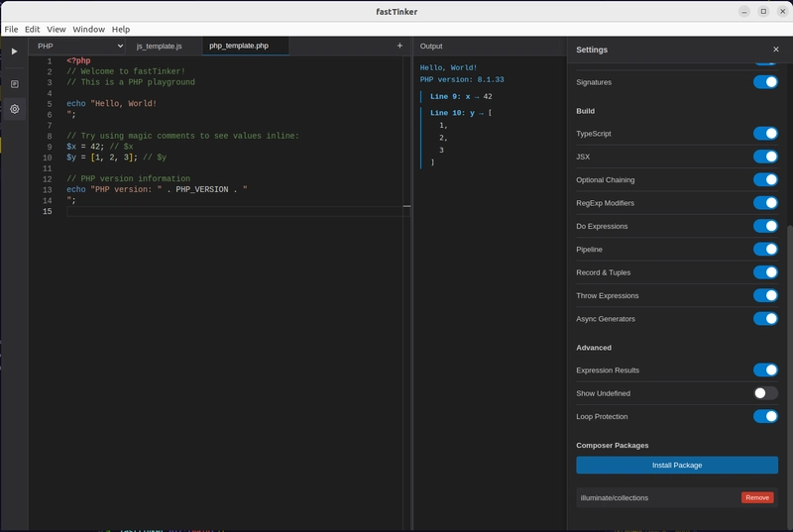Open the Window menu
Viewport: 793px width, 532px height.
pyautogui.click(x=89, y=30)
